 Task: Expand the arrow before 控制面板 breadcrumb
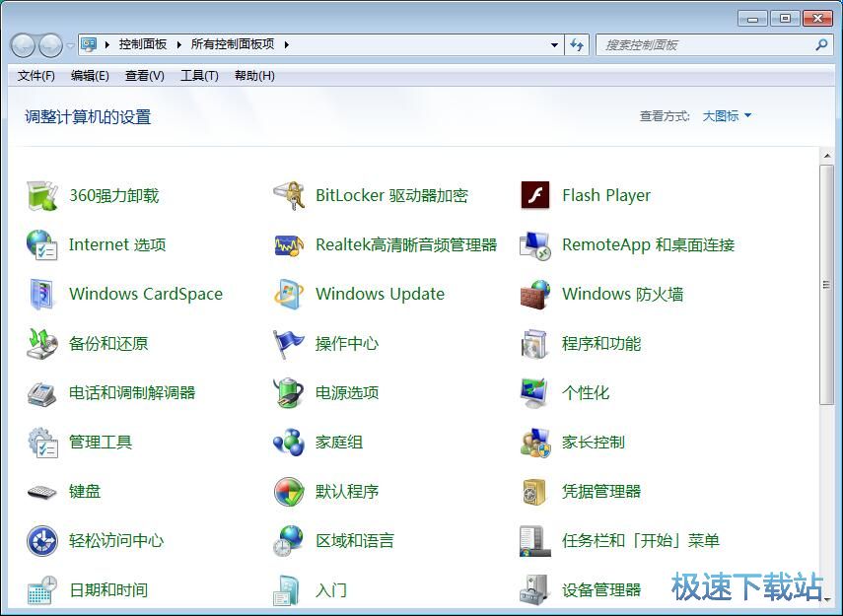point(107,44)
